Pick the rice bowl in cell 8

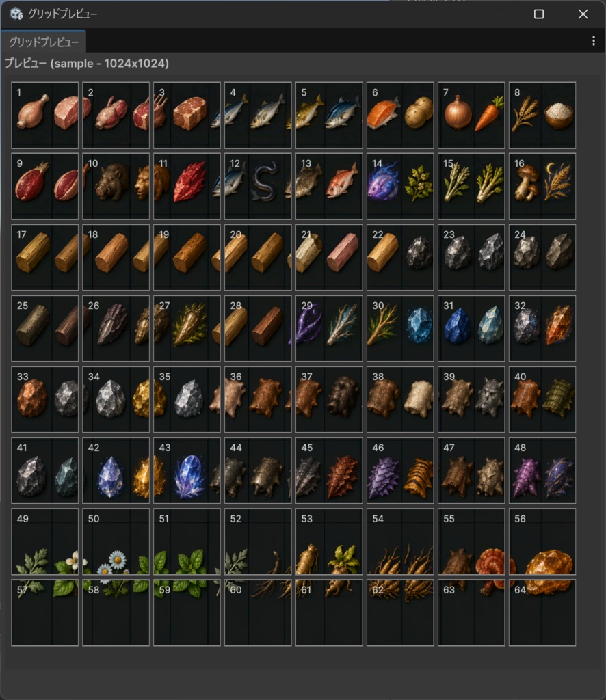click(559, 116)
